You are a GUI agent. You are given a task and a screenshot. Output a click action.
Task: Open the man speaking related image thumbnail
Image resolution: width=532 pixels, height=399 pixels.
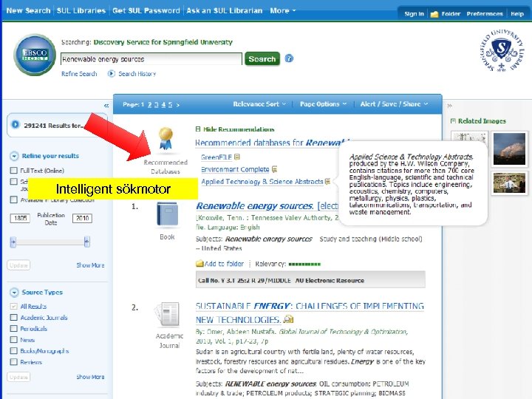(x=509, y=183)
